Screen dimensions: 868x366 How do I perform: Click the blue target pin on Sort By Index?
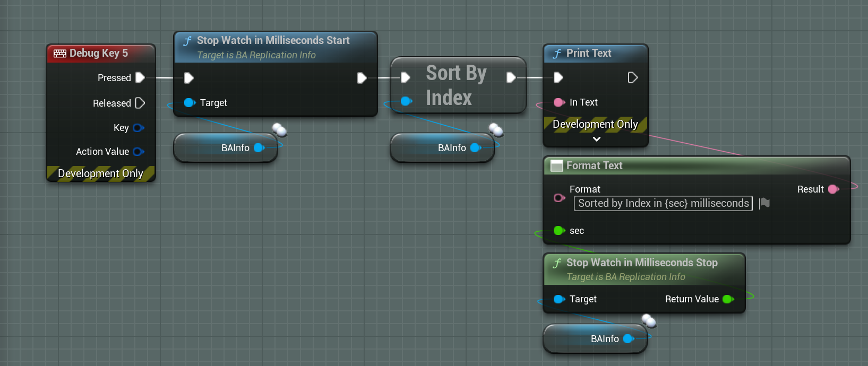click(x=406, y=101)
